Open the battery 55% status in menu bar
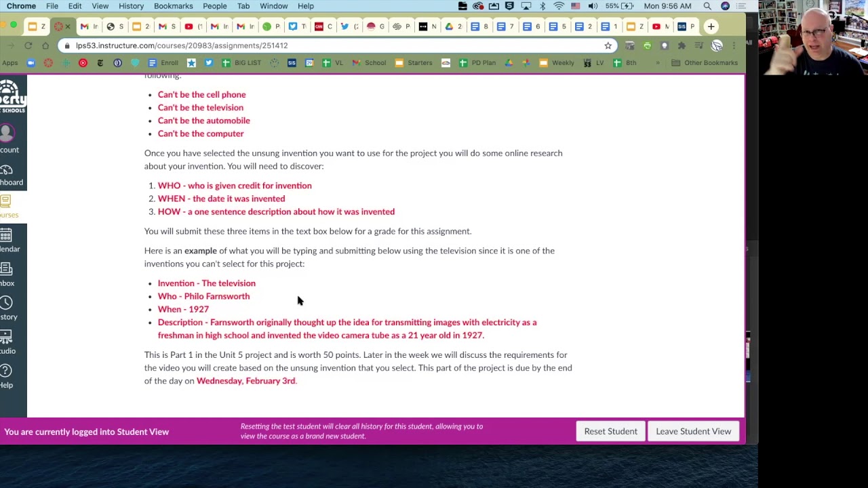The image size is (868, 488). pyautogui.click(x=620, y=6)
